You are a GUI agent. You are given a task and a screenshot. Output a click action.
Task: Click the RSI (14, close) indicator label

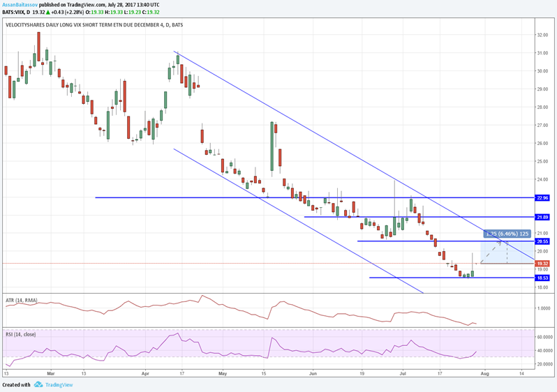click(21, 334)
